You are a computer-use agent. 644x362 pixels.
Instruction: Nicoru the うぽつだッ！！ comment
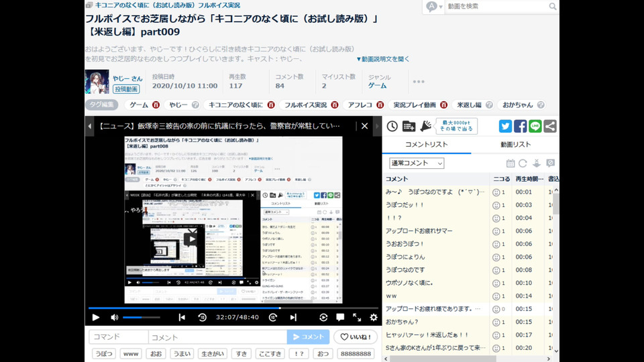[x=496, y=205]
